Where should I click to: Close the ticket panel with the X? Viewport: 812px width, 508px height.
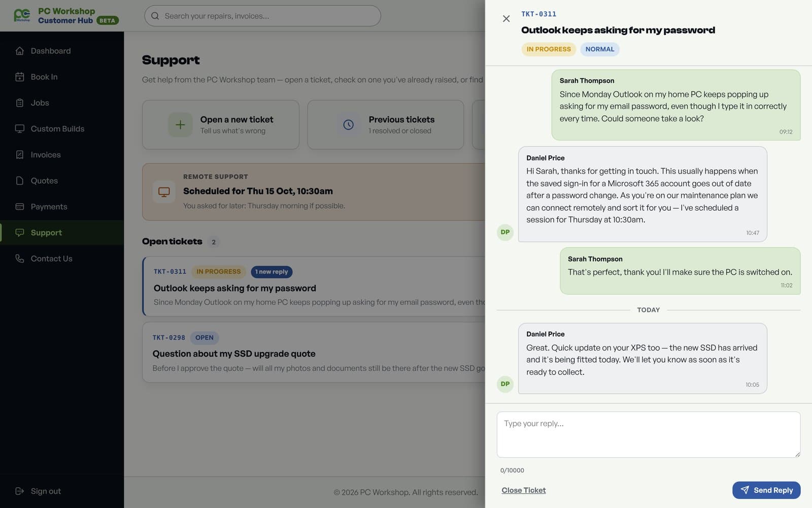click(506, 19)
